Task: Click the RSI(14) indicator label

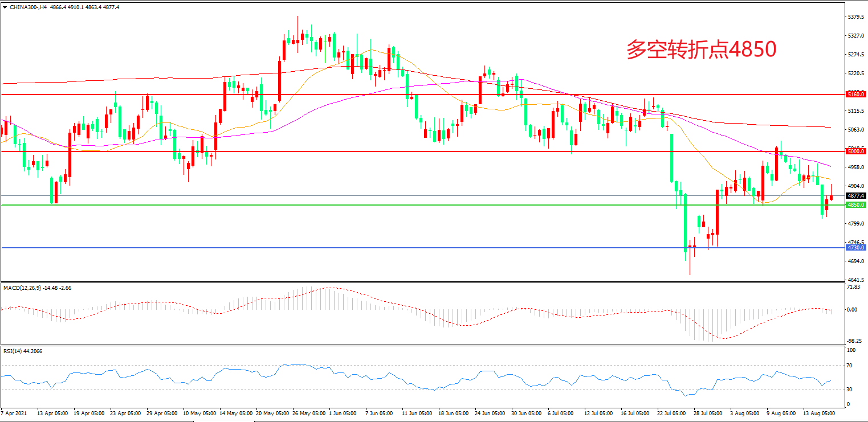Action: 14,351
